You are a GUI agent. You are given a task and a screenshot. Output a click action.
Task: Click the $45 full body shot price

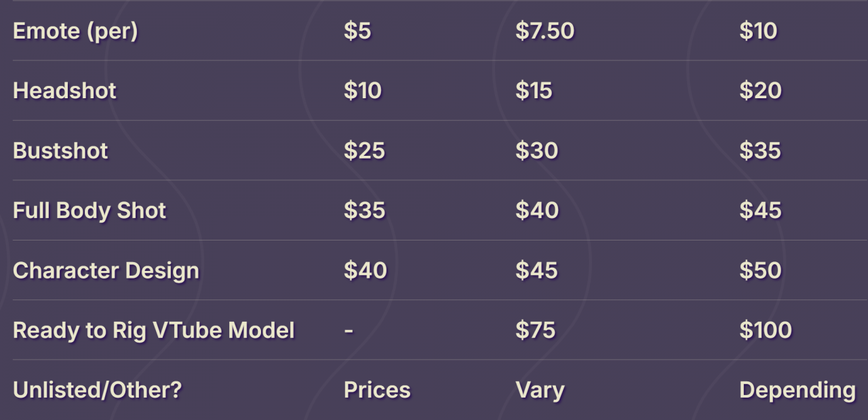point(761,211)
